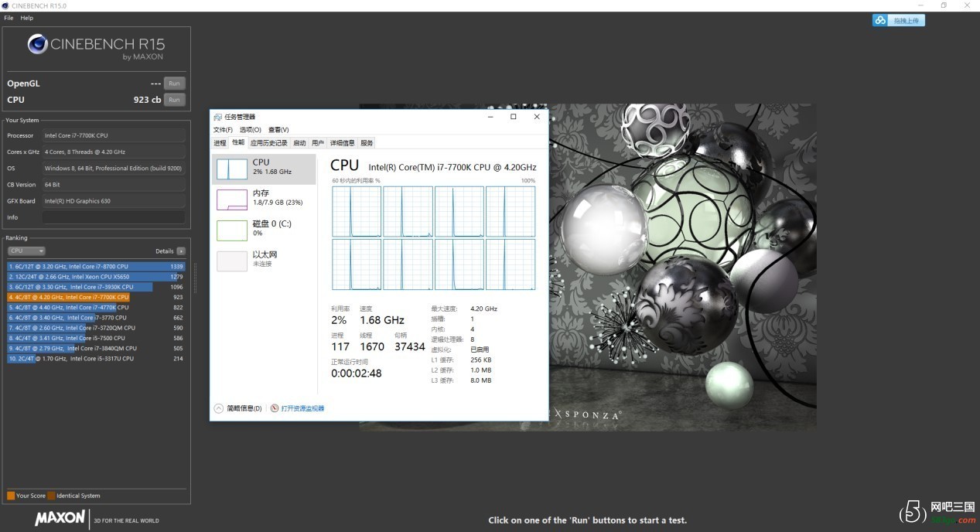
Task: Select the 以太网 Ethernet item in sidebar
Action: pyautogui.click(x=264, y=261)
